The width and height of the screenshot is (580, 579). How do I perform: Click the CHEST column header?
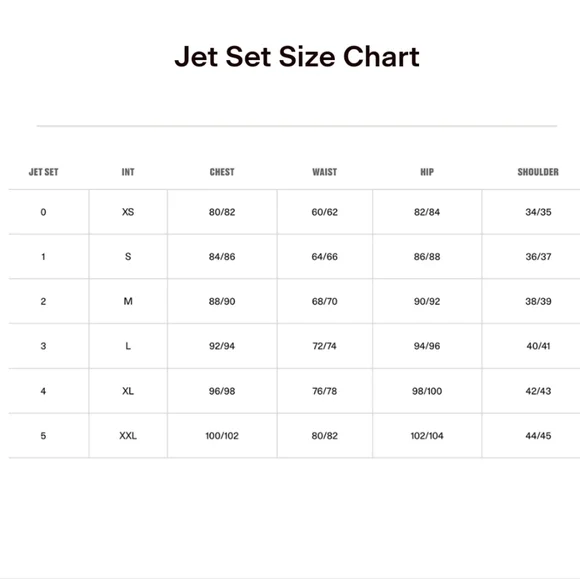click(x=222, y=172)
